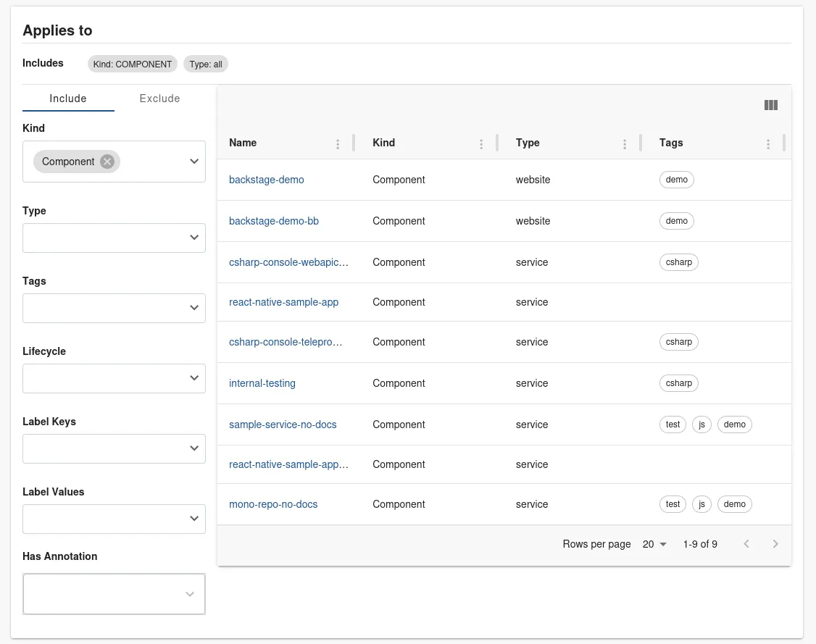Open the column visibility settings icon

click(770, 104)
